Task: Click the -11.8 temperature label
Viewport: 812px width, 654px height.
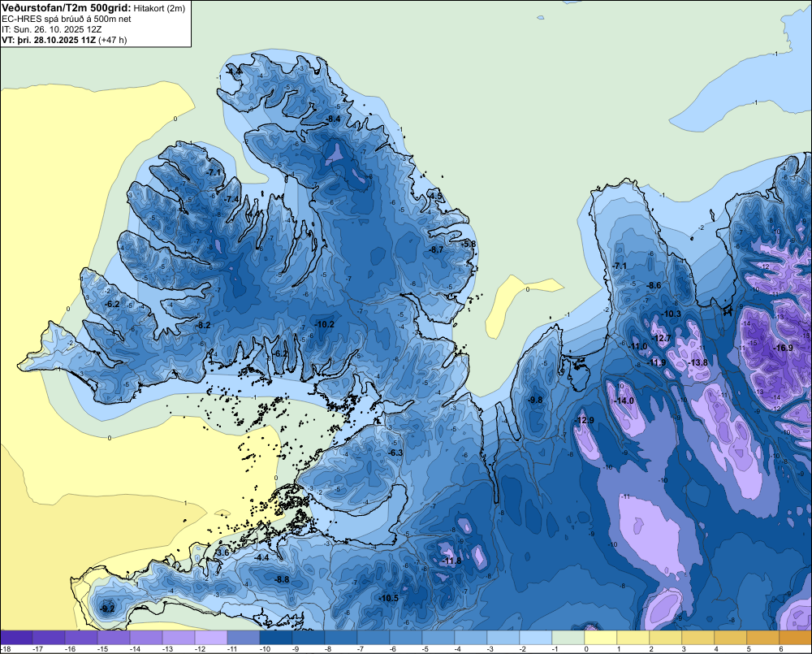Action: [x=451, y=561]
